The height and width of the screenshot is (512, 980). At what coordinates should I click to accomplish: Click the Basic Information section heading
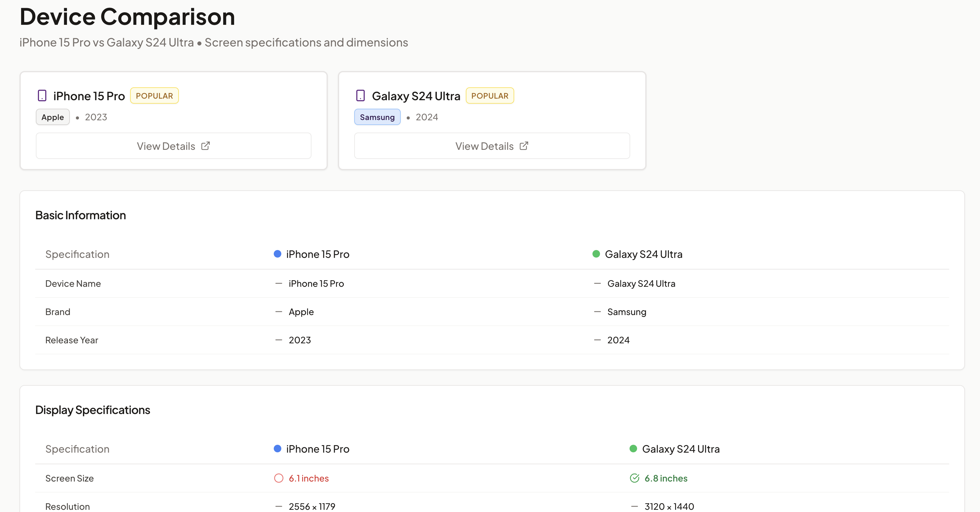[81, 215]
